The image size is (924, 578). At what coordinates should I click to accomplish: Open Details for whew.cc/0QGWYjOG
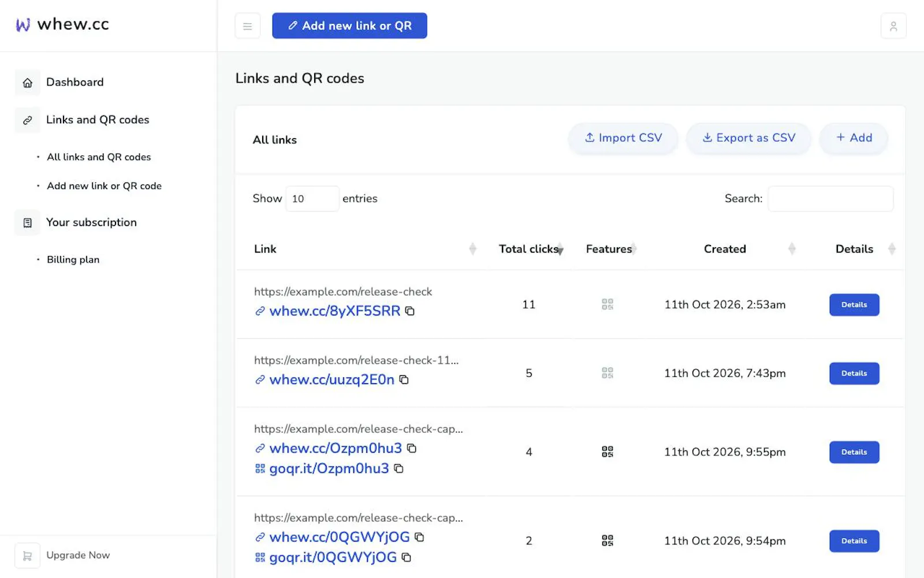coord(854,542)
